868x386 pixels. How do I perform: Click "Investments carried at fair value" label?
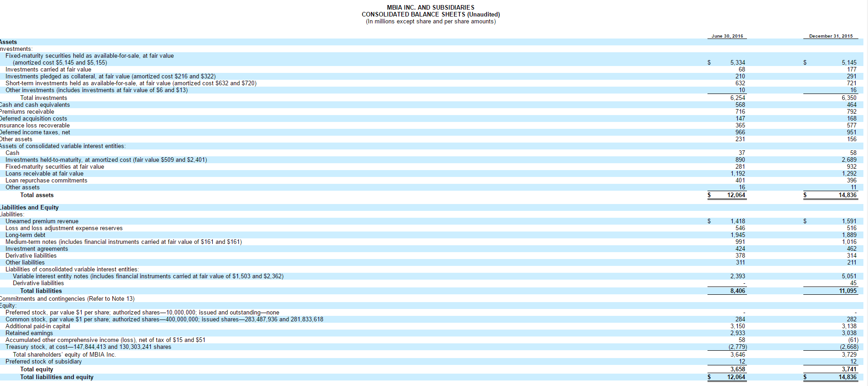(x=48, y=69)
